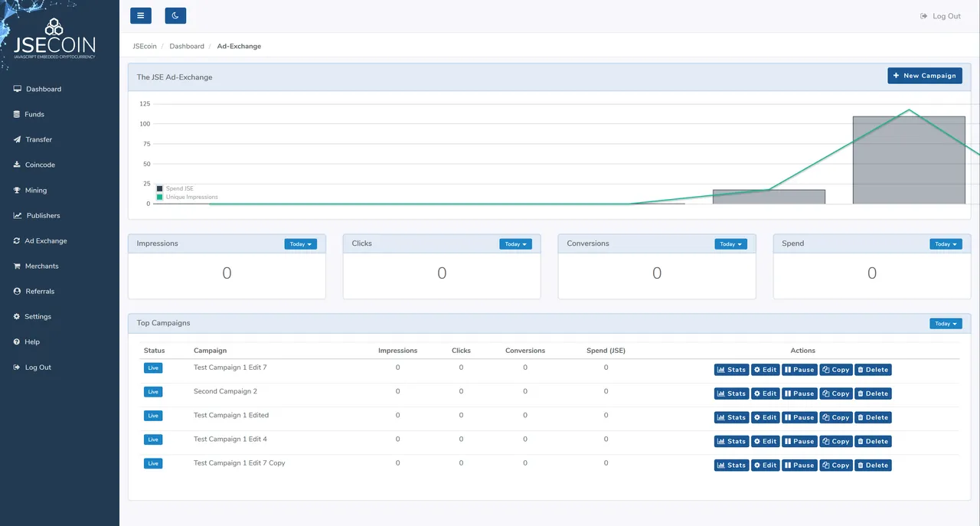
Task: Open Top Campaigns Today dropdown
Action: click(x=946, y=324)
